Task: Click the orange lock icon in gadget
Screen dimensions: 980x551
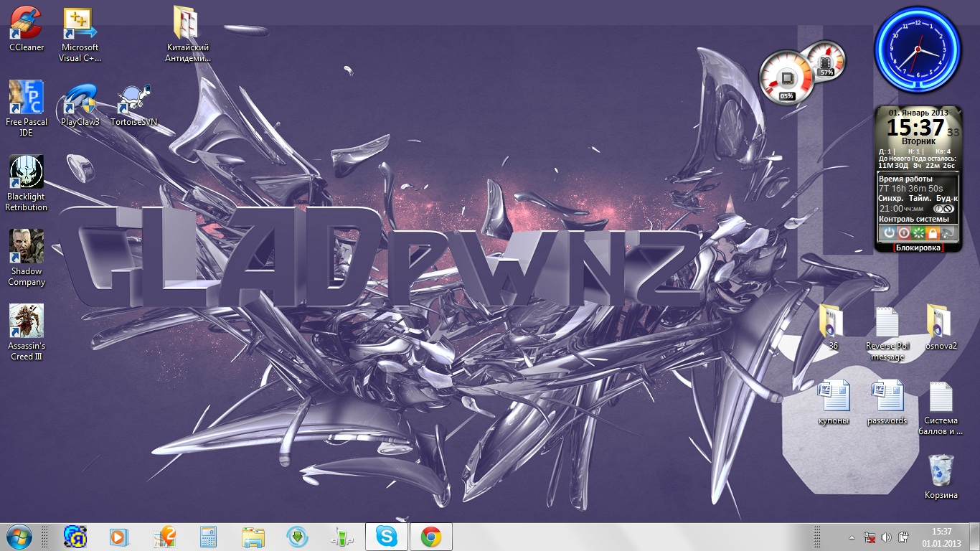Action: click(932, 233)
